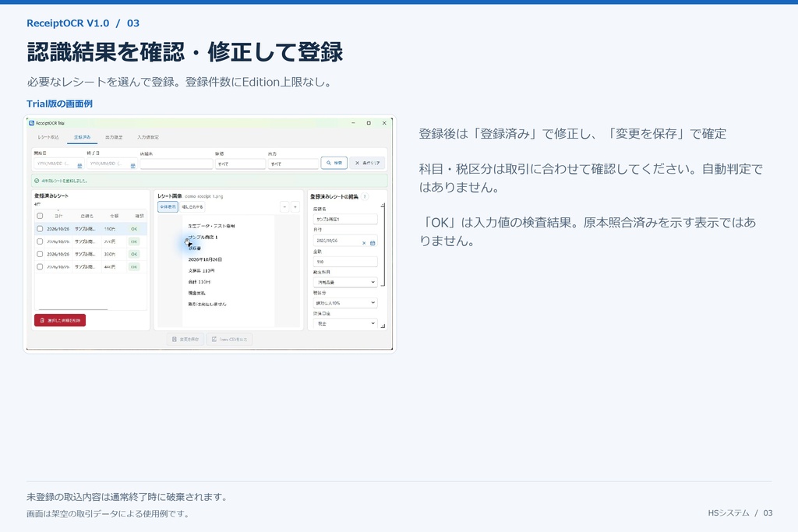Click the CSV export button
Viewport: 798px width, 532px height.
click(x=230, y=340)
